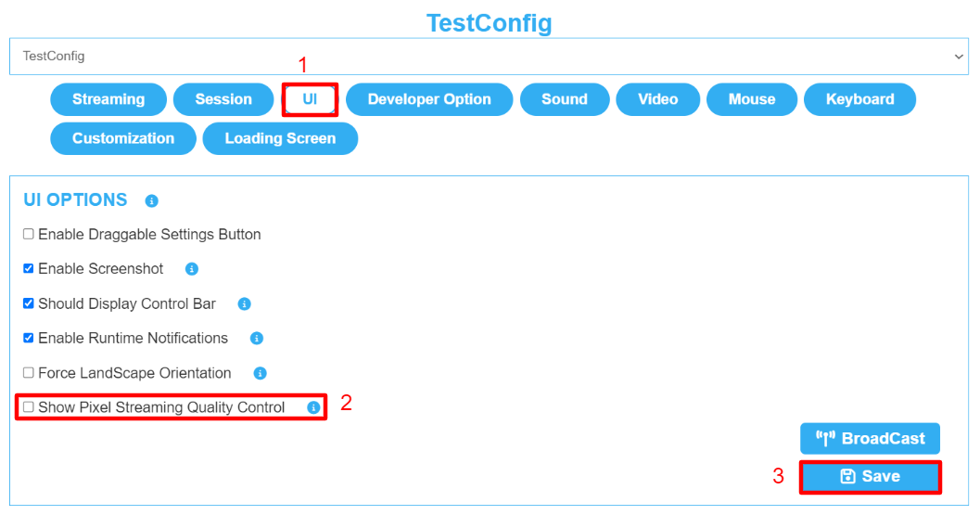Tick Show Pixel Streaming Quality Control checkbox
980x515 pixels.
click(28, 407)
